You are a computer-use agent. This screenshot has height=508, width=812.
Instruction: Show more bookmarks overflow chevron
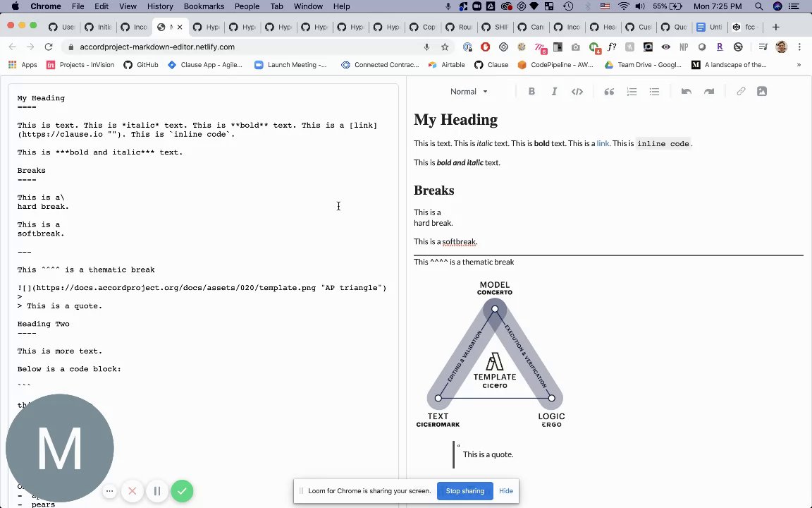click(x=799, y=65)
